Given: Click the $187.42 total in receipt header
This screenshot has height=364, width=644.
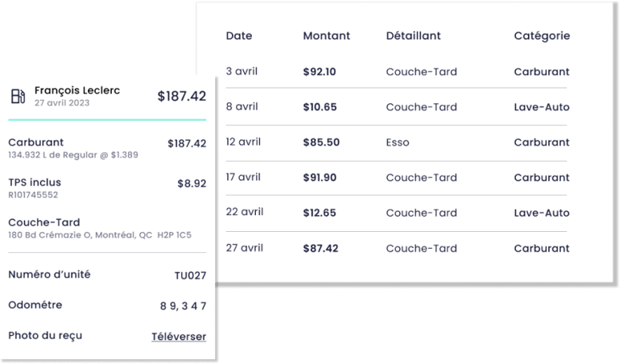Looking at the screenshot, I should 182,96.
